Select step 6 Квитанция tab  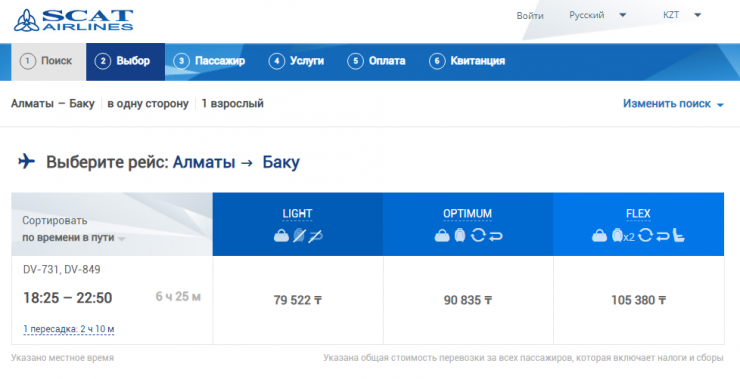(x=467, y=61)
